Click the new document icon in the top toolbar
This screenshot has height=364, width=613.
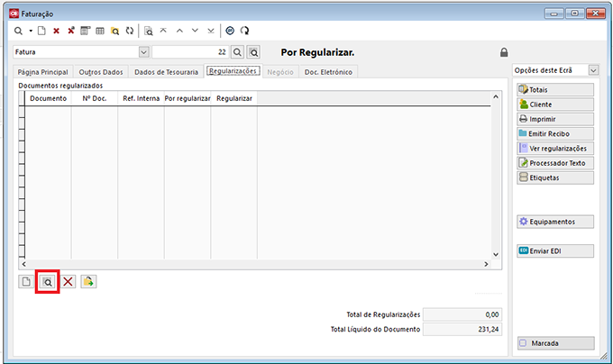point(41,31)
